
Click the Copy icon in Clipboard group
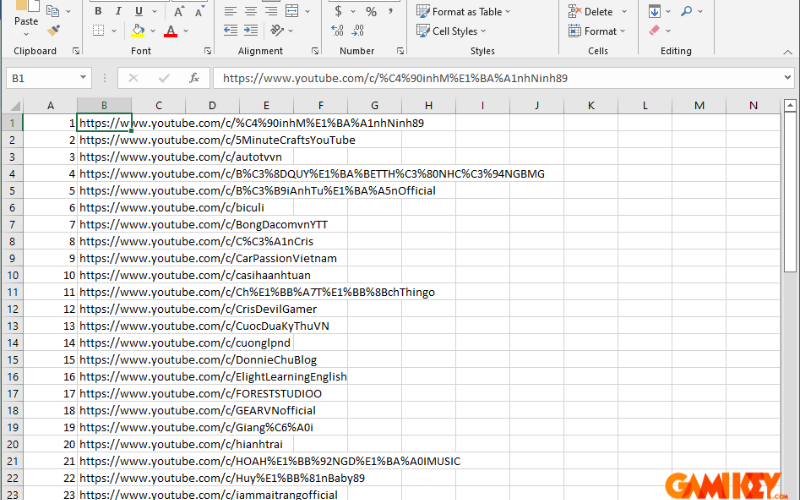click(x=53, y=12)
